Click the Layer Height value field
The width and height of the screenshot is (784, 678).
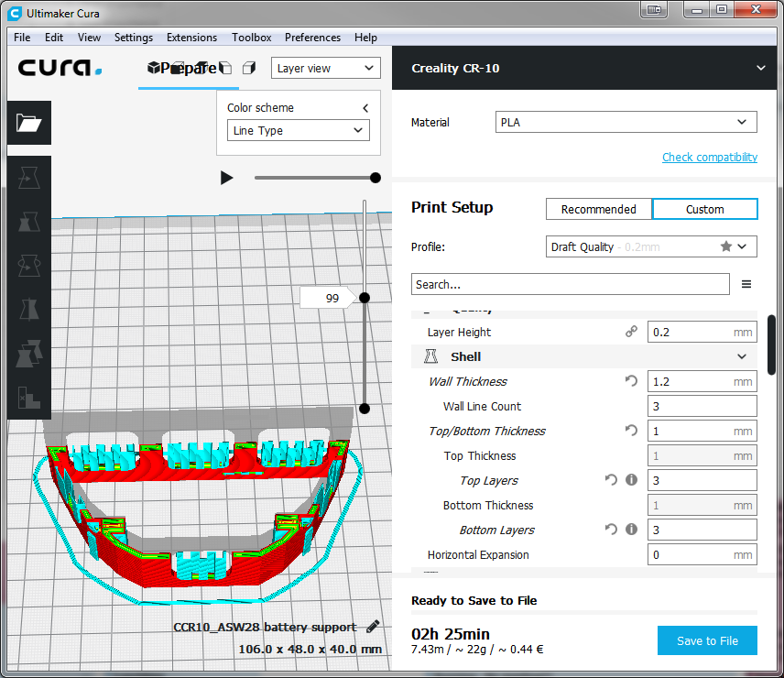point(702,332)
